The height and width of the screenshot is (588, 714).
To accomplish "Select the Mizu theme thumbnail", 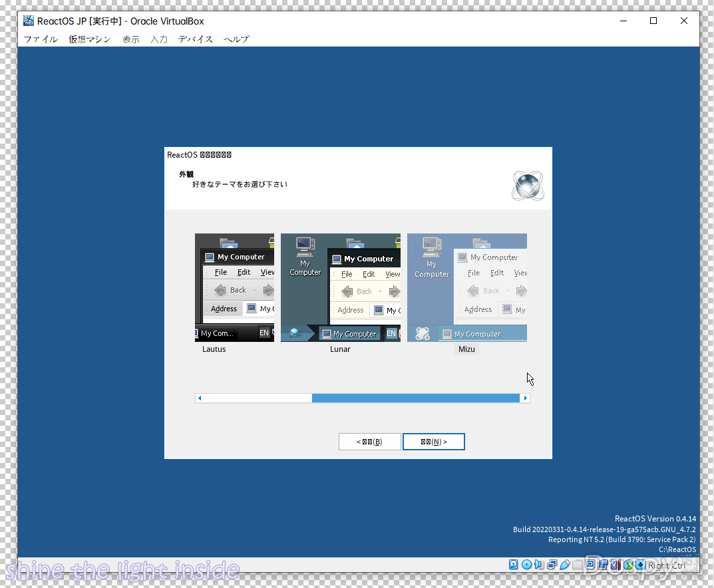I will [467, 287].
